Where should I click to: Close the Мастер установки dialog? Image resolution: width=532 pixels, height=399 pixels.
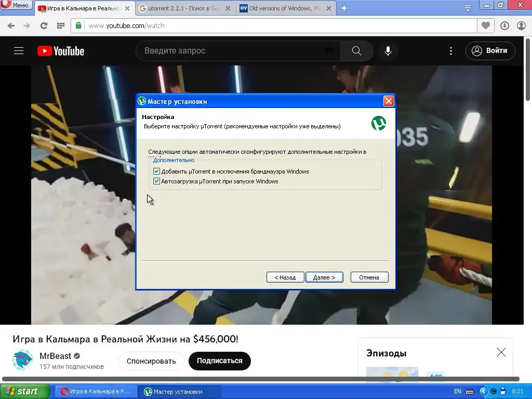coord(389,101)
